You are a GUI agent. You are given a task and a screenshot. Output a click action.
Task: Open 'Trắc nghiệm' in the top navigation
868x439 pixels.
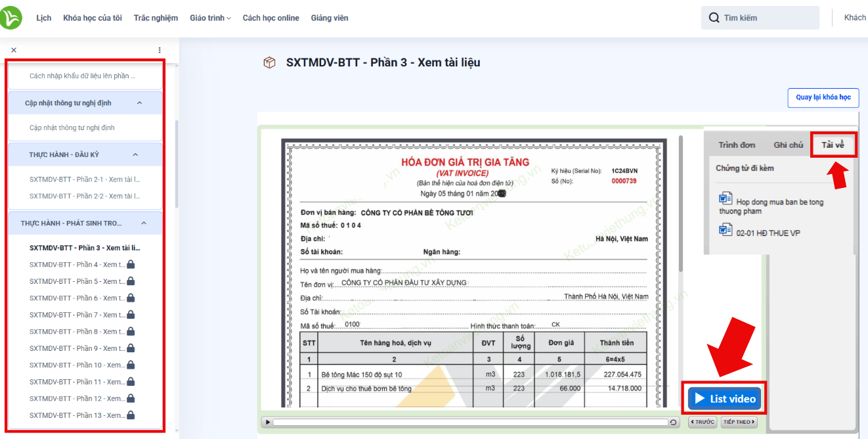[x=156, y=18]
